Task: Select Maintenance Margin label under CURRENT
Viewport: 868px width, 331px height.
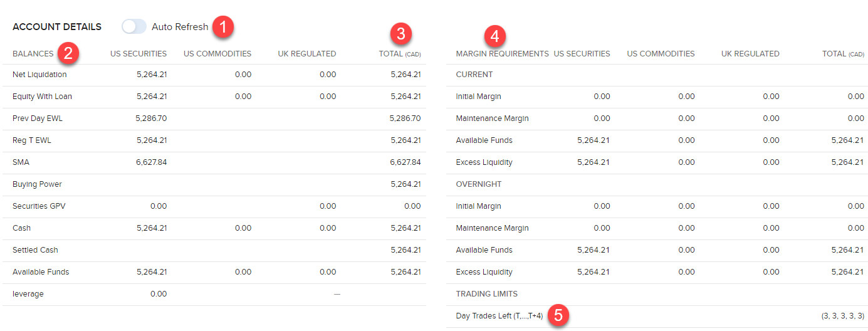Action: click(x=493, y=118)
